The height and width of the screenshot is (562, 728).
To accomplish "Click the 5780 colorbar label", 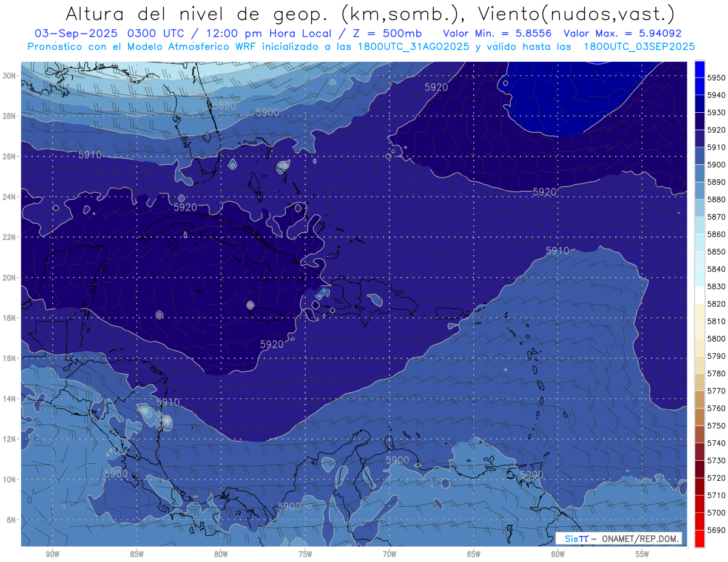I will (x=716, y=373).
